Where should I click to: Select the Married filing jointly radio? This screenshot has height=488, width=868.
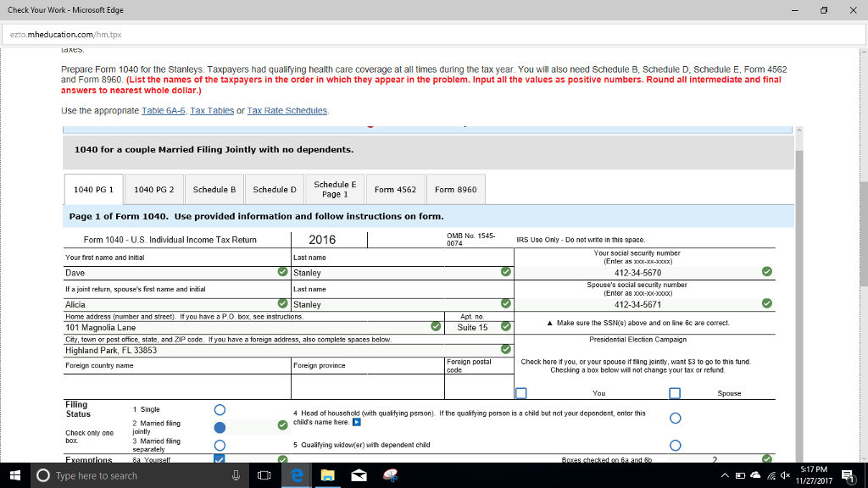point(220,427)
